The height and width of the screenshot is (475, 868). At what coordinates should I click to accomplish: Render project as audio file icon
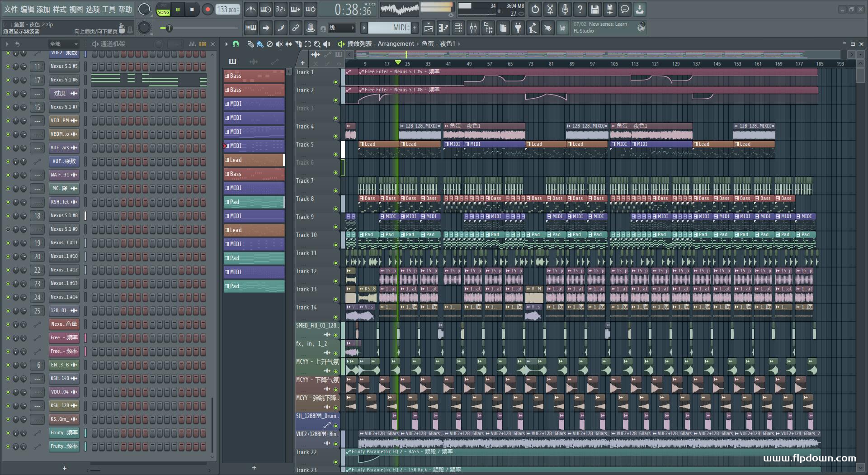610,9
